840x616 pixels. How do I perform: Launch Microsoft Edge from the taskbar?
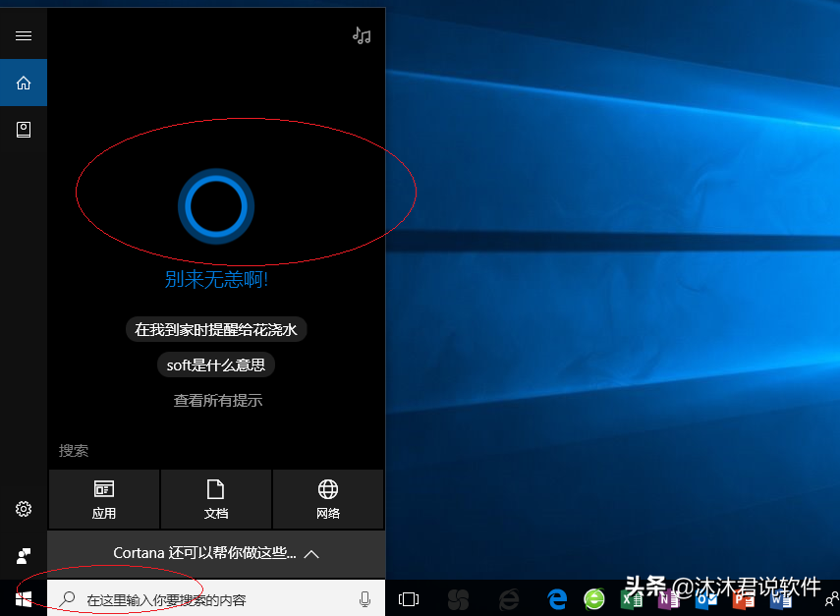point(556,597)
